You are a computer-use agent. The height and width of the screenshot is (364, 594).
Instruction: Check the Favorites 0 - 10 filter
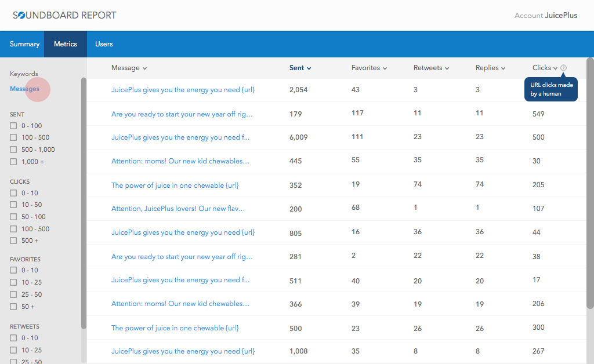[x=14, y=270]
